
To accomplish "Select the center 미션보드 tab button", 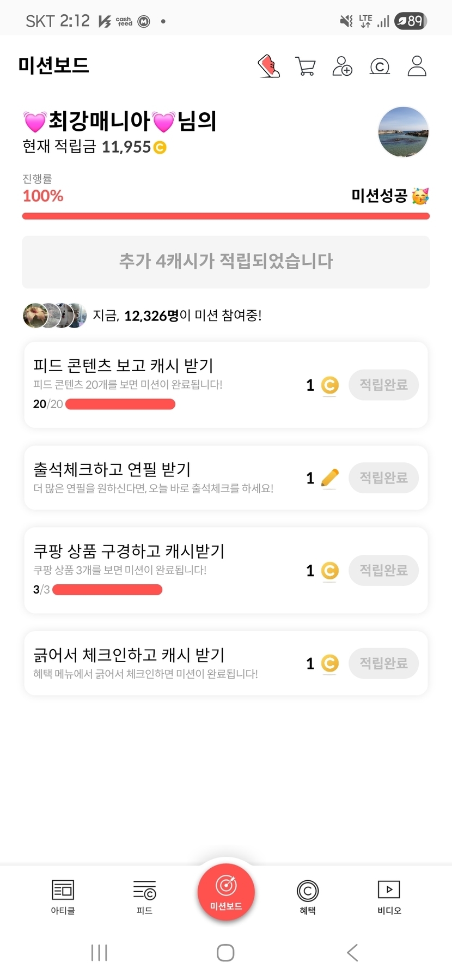I will (x=226, y=892).
